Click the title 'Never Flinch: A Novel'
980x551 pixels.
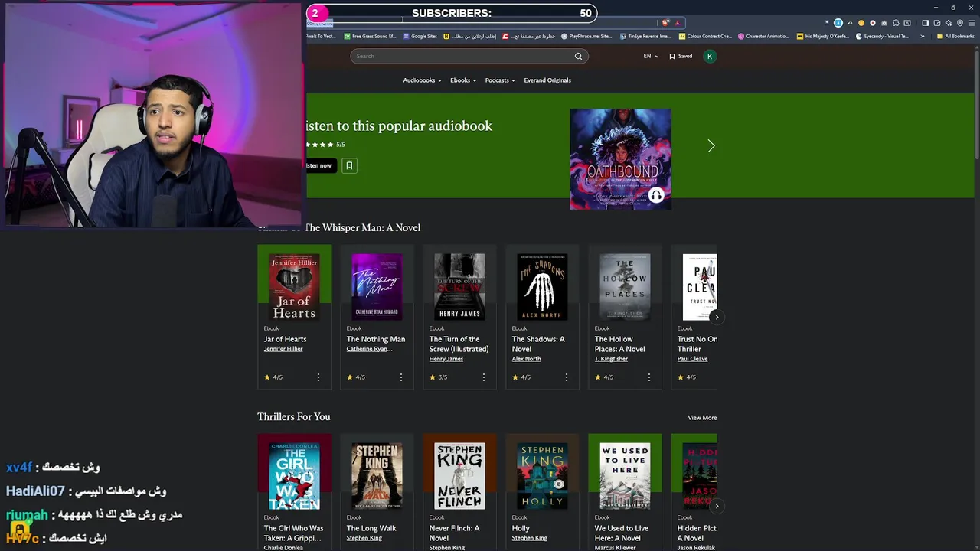[454, 533]
